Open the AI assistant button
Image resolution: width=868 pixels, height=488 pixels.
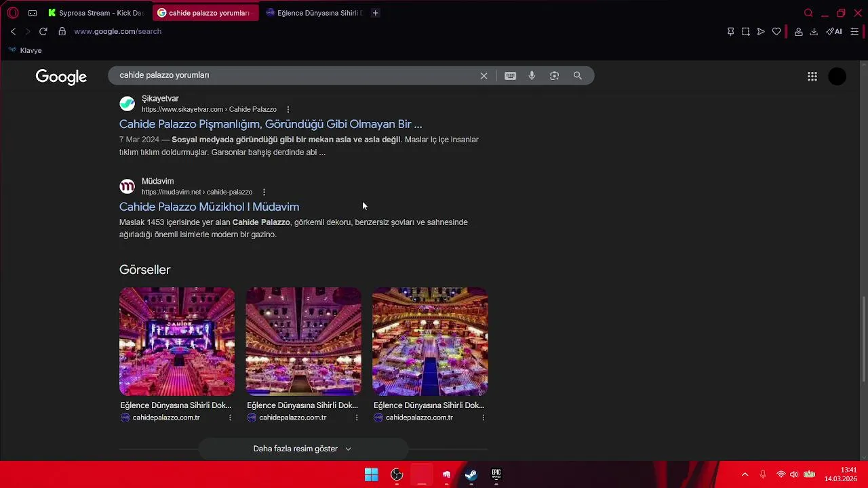tap(834, 31)
